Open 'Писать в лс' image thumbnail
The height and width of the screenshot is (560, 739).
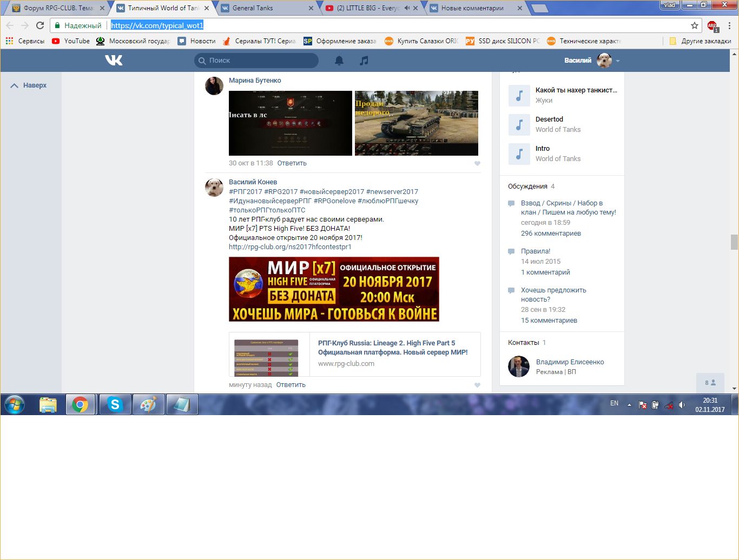pyautogui.click(x=291, y=123)
